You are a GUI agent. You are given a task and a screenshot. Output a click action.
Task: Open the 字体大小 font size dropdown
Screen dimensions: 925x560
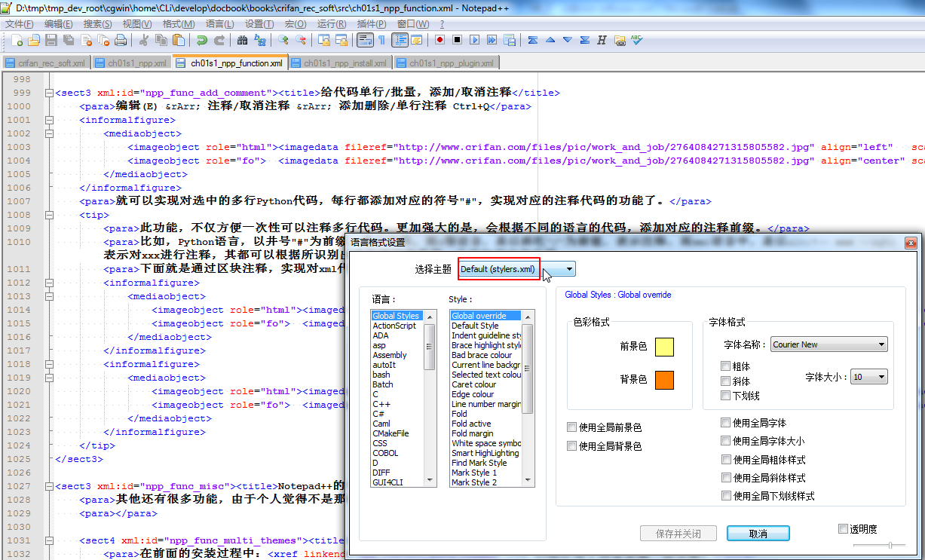point(868,377)
